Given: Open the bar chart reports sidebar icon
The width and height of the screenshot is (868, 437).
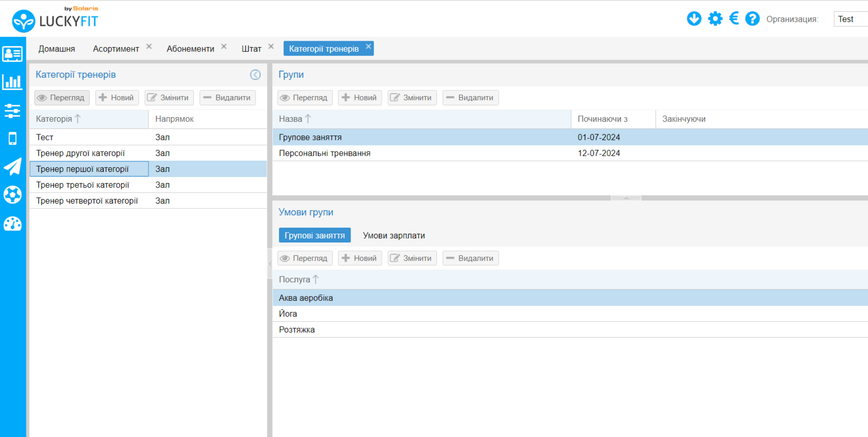Looking at the screenshot, I should pyautogui.click(x=13, y=82).
